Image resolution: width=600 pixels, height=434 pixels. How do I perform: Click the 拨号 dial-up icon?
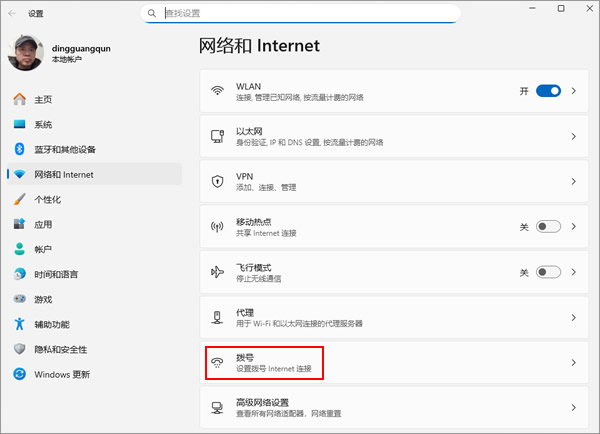click(217, 363)
